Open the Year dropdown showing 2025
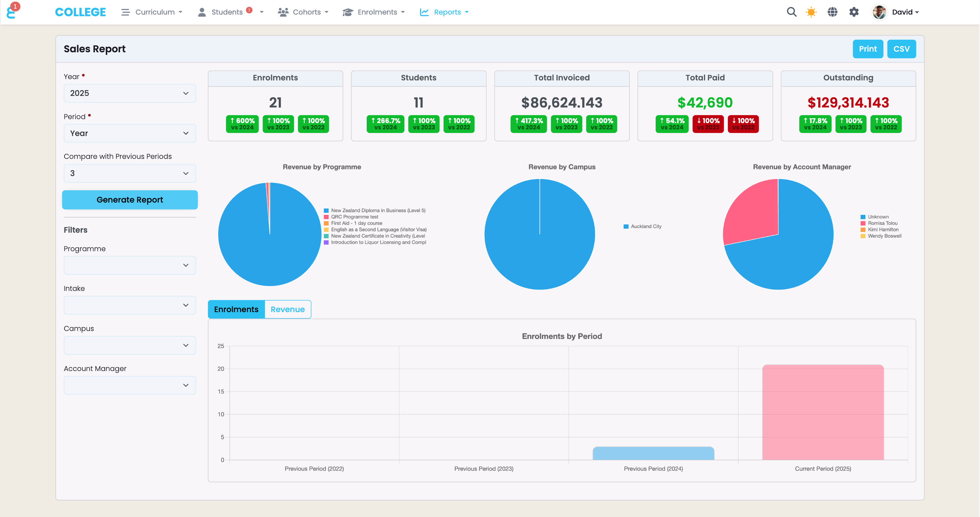Screen dimensions: 980x517 130,93
